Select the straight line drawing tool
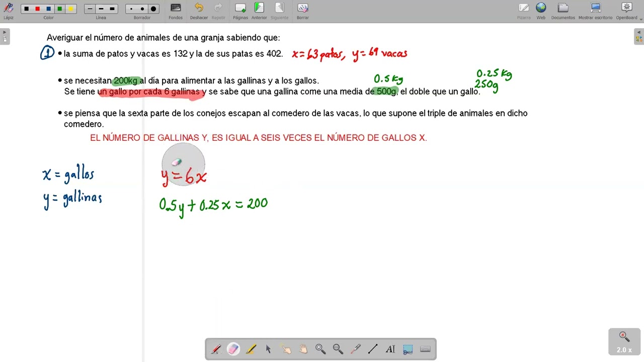The width and height of the screenshot is (644, 362). 373,349
